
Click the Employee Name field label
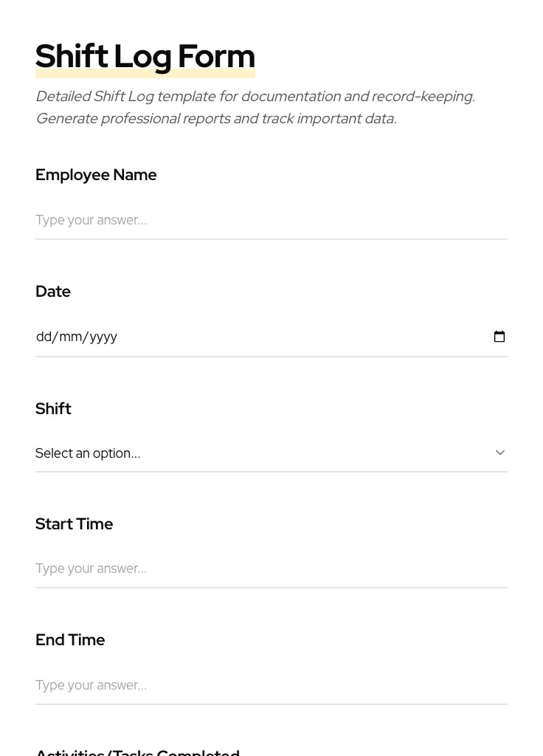point(96,175)
